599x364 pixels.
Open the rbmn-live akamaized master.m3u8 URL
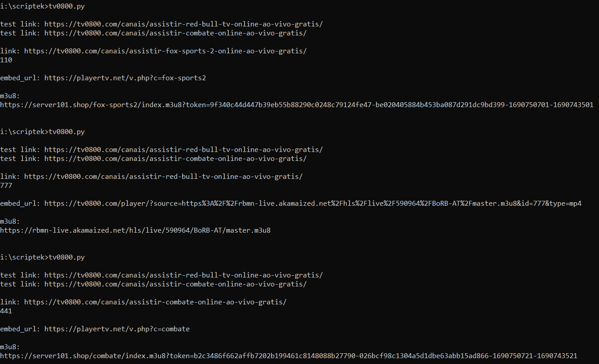click(135, 230)
